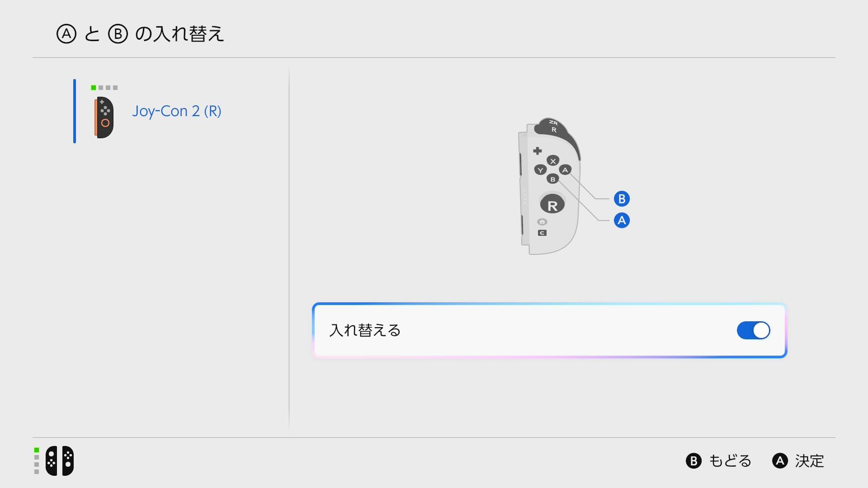Select the A button on the Joy-Con diagram
868x488 pixels.
[566, 169]
